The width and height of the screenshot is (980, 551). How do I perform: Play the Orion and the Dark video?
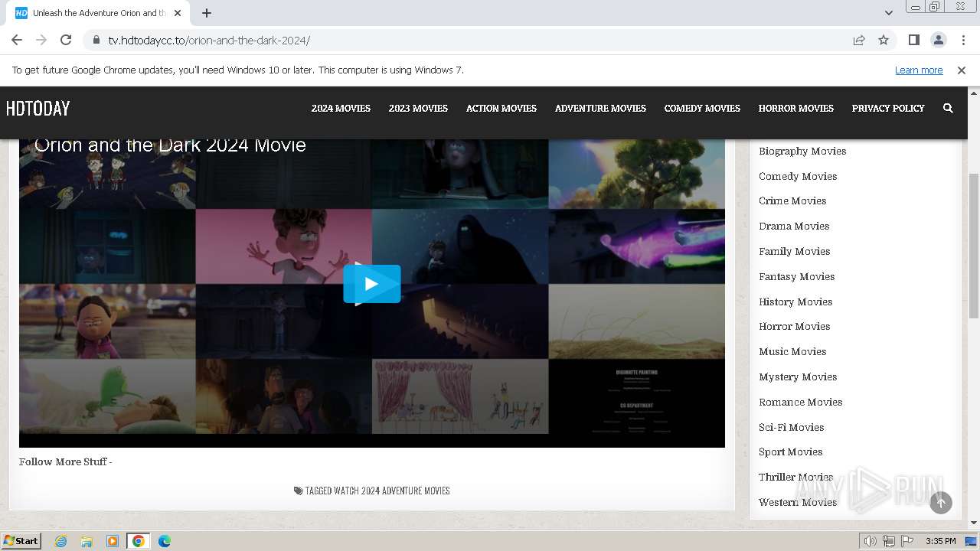pyautogui.click(x=371, y=284)
